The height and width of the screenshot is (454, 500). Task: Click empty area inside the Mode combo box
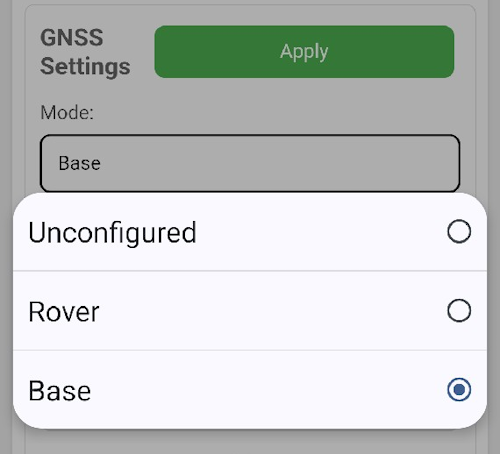click(280, 163)
